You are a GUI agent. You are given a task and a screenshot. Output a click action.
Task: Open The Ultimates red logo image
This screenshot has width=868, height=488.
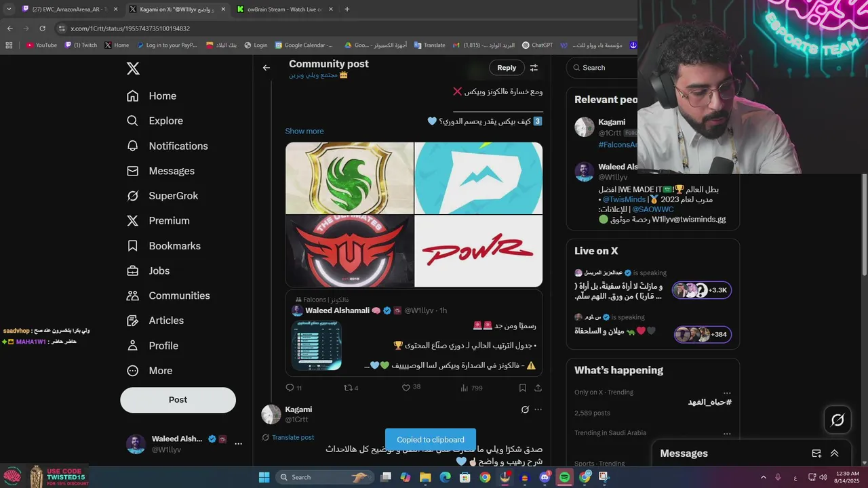click(x=349, y=251)
